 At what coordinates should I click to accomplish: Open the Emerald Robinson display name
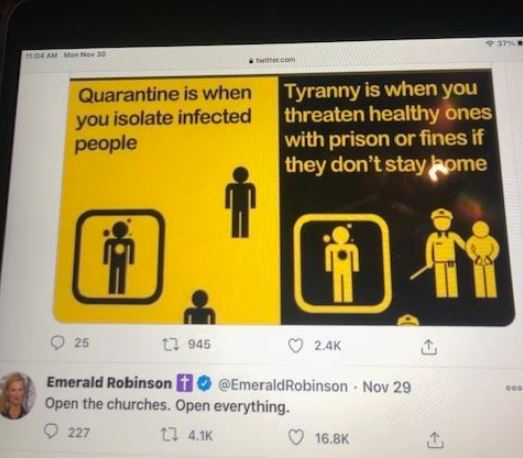point(109,382)
